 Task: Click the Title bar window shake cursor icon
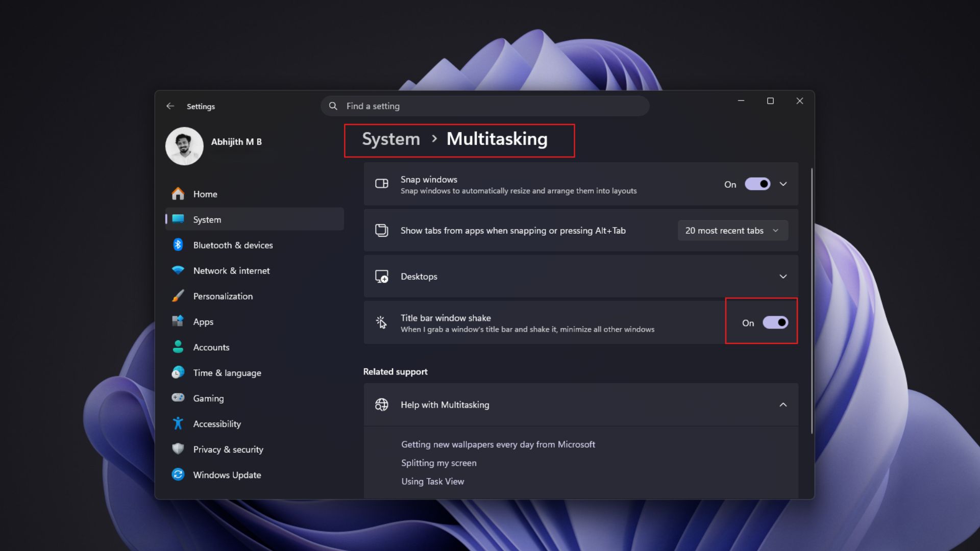pos(382,322)
